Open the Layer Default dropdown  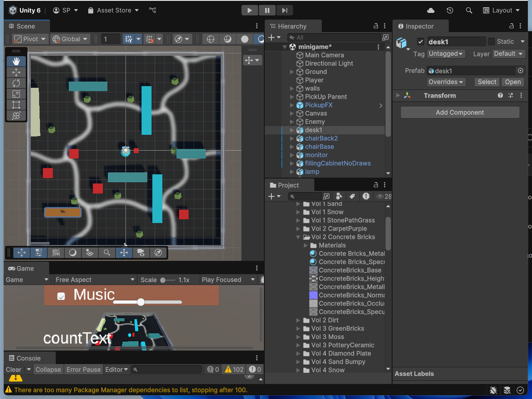click(x=508, y=54)
